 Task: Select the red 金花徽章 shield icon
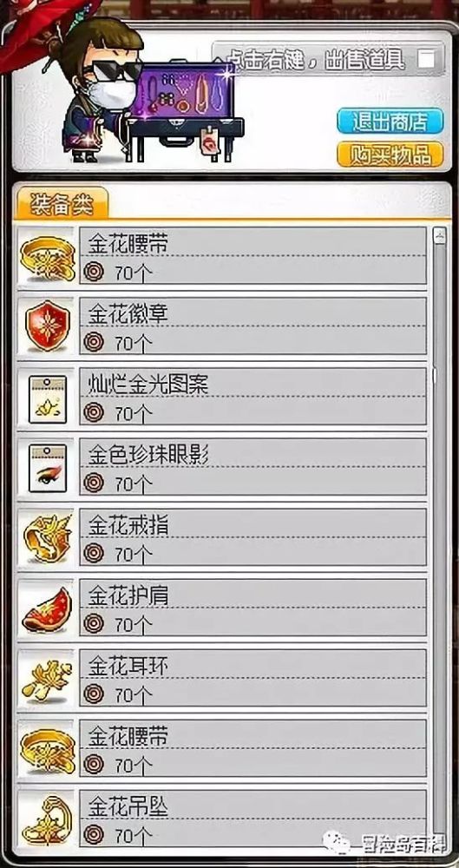coord(47,326)
